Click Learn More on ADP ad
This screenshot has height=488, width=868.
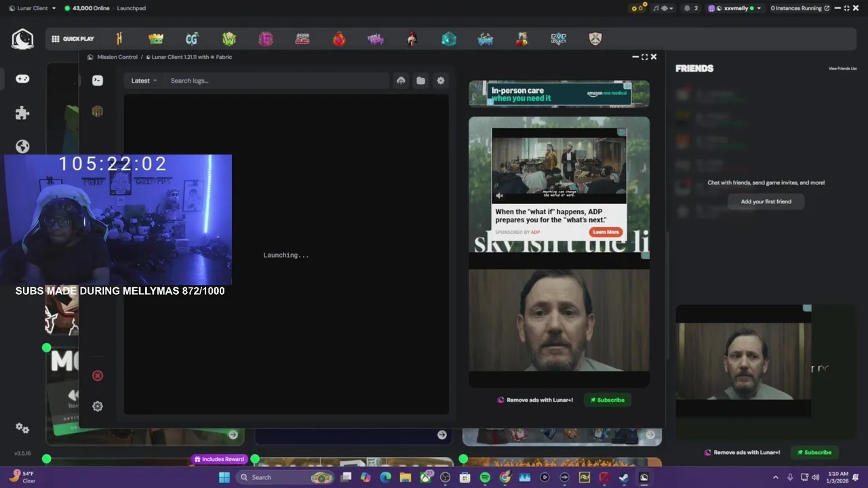pos(606,232)
